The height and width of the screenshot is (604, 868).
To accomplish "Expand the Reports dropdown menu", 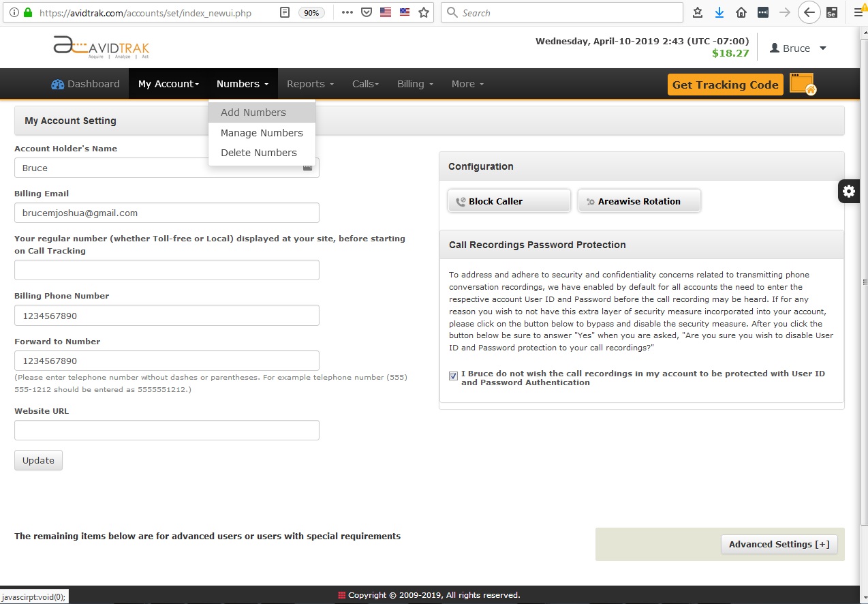I will [310, 84].
